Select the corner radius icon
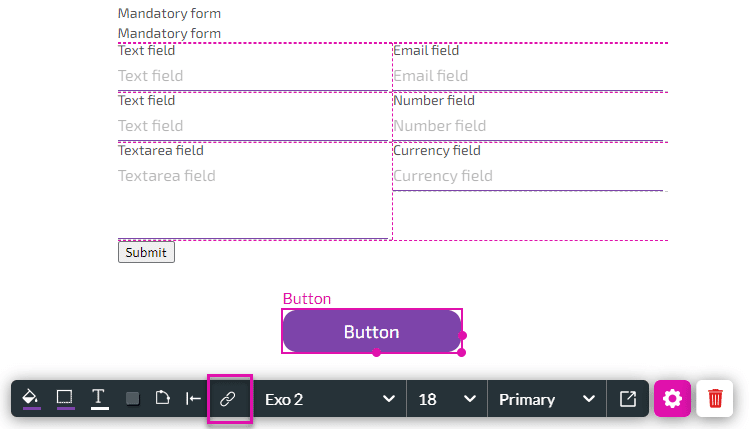The image size is (750, 429). pyautogui.click(x=163, y=398)
